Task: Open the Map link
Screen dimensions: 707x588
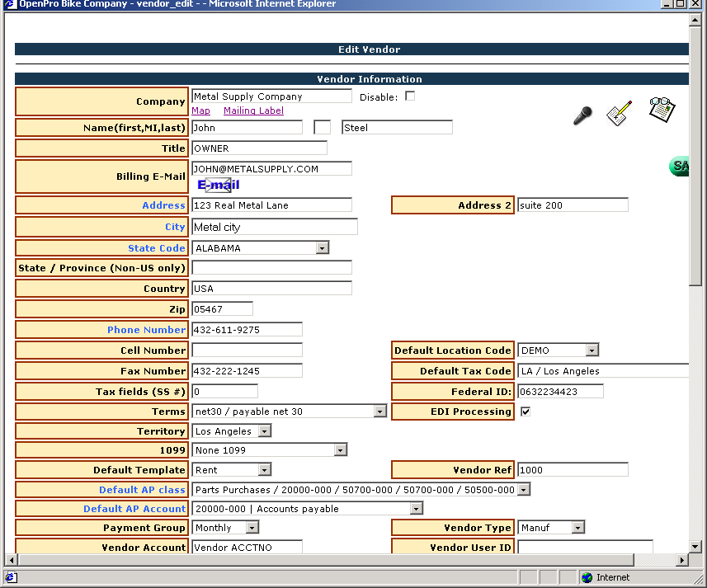Action: (x=200, y=111)
